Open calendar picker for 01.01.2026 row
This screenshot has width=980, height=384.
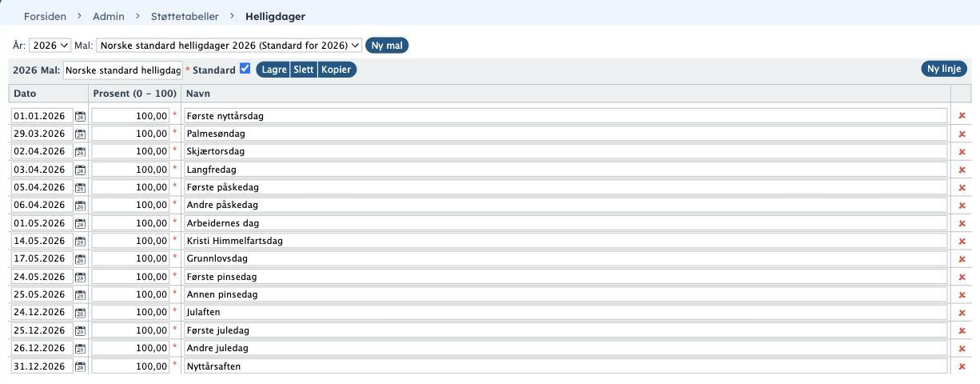tap(80, 116)
